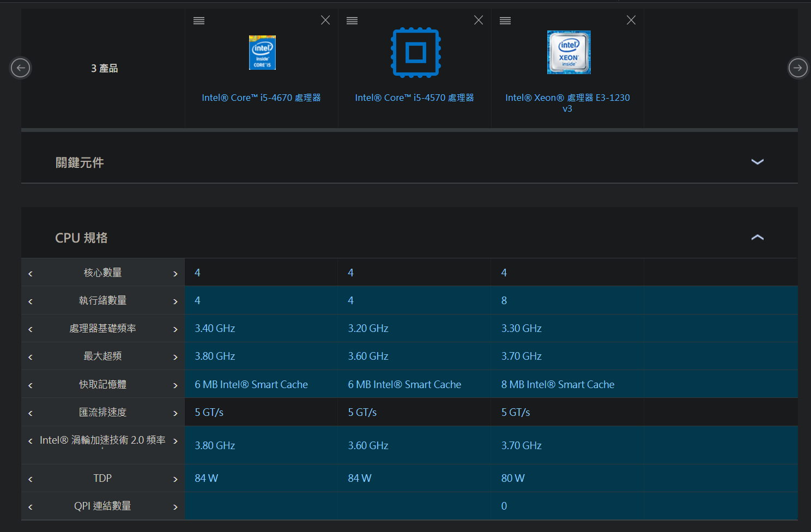
Task: Go to next products with right arrow circle
Action: pyautogui.click(x=798, y=68)
